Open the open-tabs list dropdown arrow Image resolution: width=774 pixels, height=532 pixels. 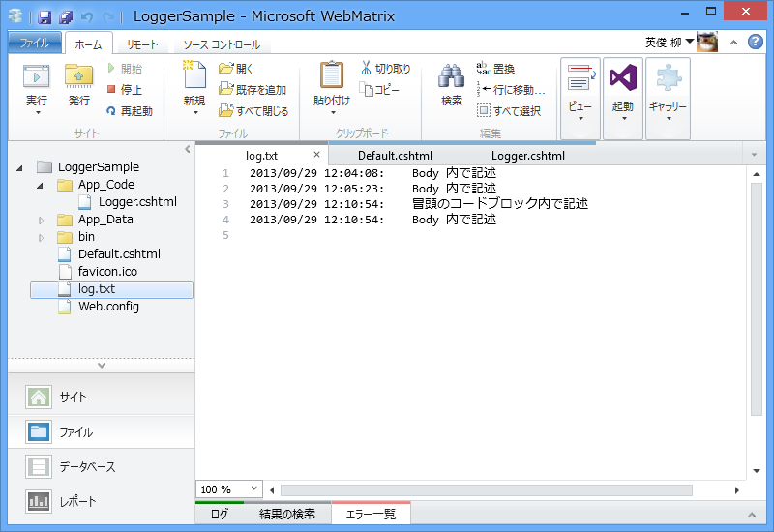tap(754, 155)
